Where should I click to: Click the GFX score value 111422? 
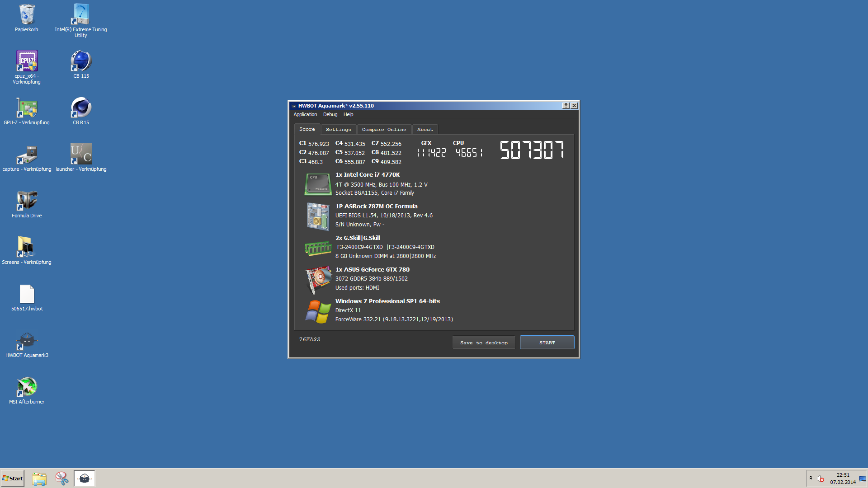(432, 153)
